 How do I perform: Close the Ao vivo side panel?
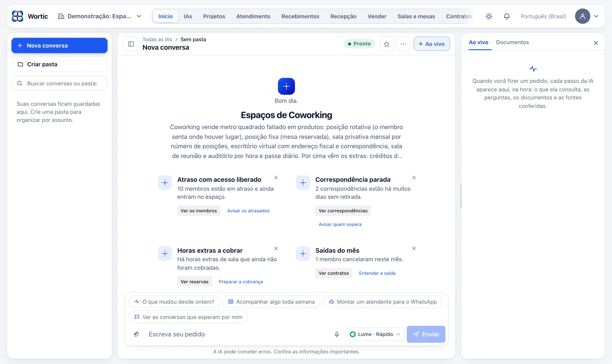pyautogui.click(x=595, y=43)
